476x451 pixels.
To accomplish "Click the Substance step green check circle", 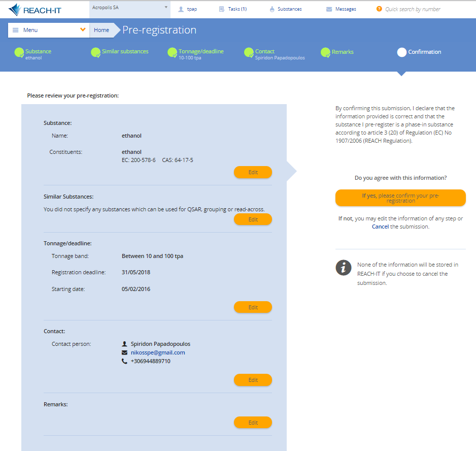I will pyautogui.click(x=19, y=53).
